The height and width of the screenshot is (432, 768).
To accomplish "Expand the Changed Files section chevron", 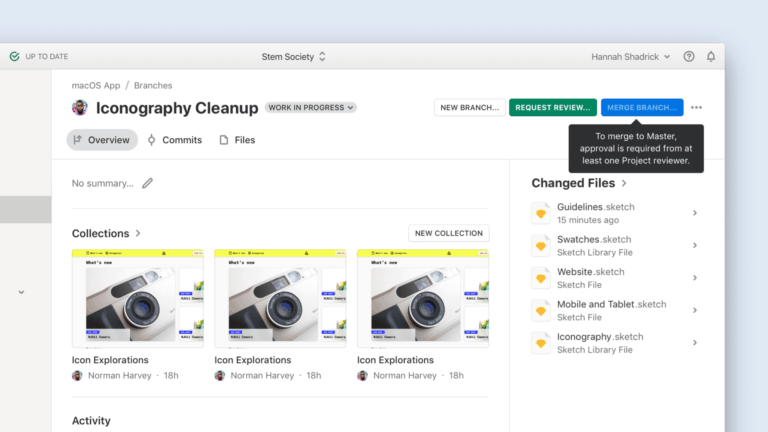I will coord(624,183).
